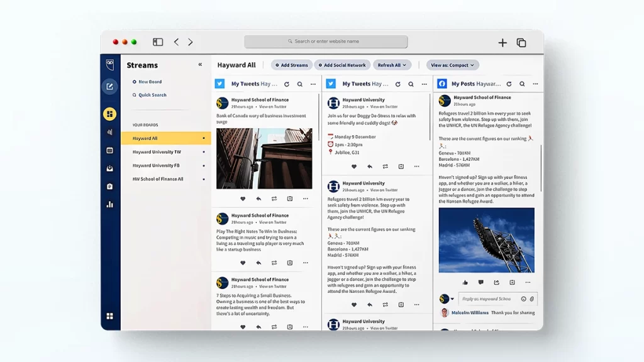Screen dimensions: 644x362
Task: Click the Reply as Hayward School field
Action: click(488, 299)
